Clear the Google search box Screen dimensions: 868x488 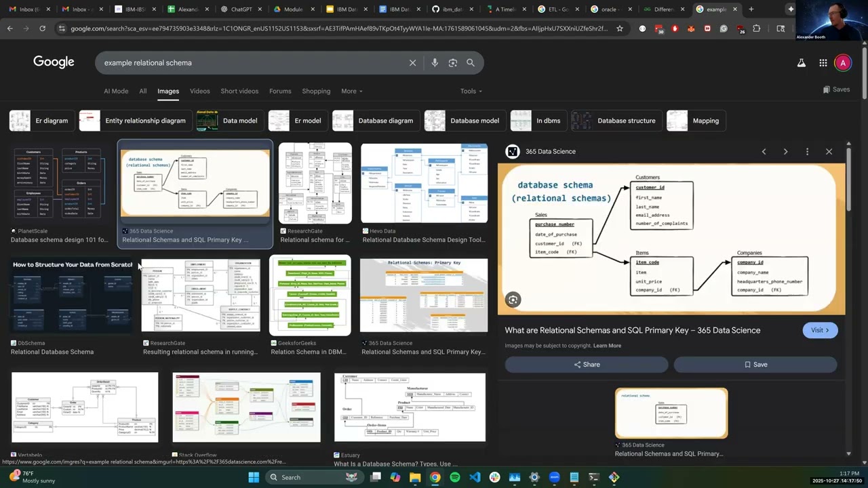click(412, 62)
